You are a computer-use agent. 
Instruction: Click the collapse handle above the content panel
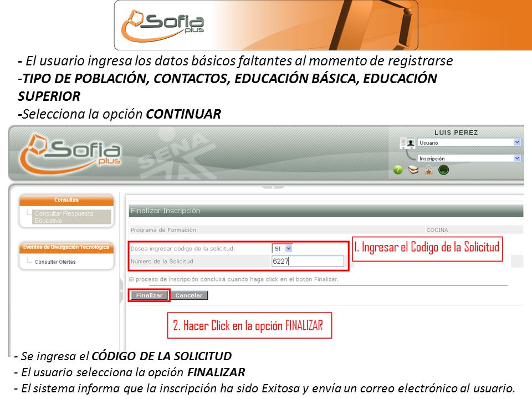tap(273, 187)
